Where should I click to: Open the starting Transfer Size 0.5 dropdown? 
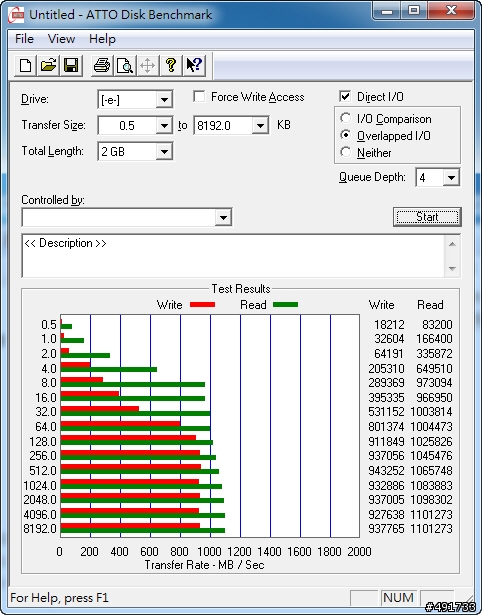[x=164, y=126]
